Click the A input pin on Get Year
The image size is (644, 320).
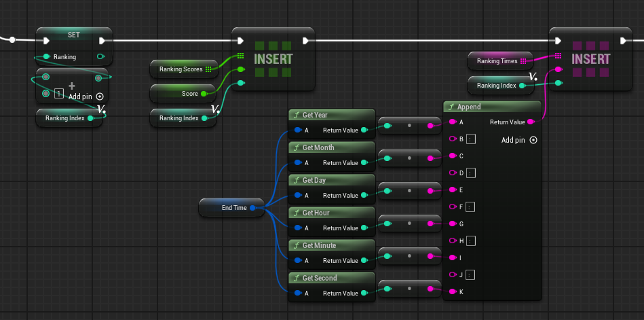298,130
